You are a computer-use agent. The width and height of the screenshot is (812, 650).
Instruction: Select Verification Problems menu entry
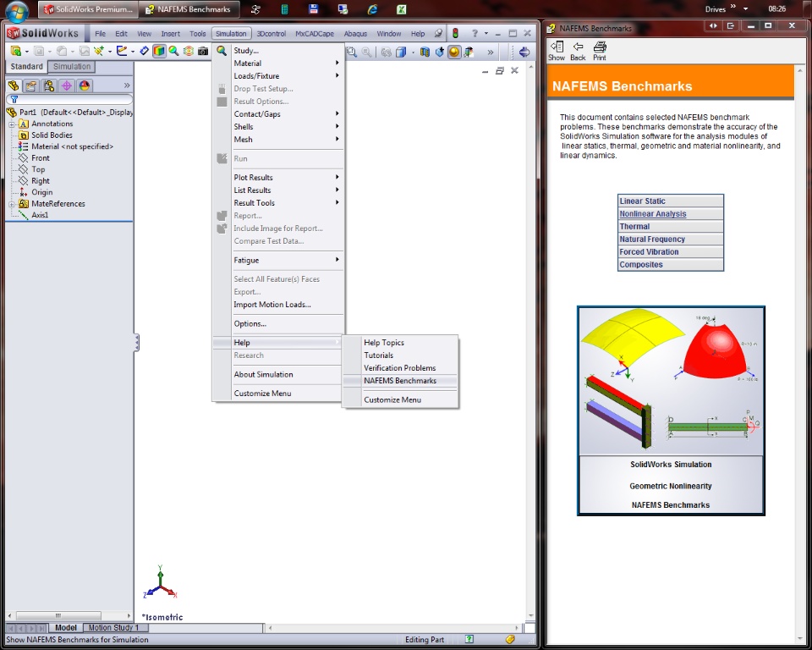point(400,368)
